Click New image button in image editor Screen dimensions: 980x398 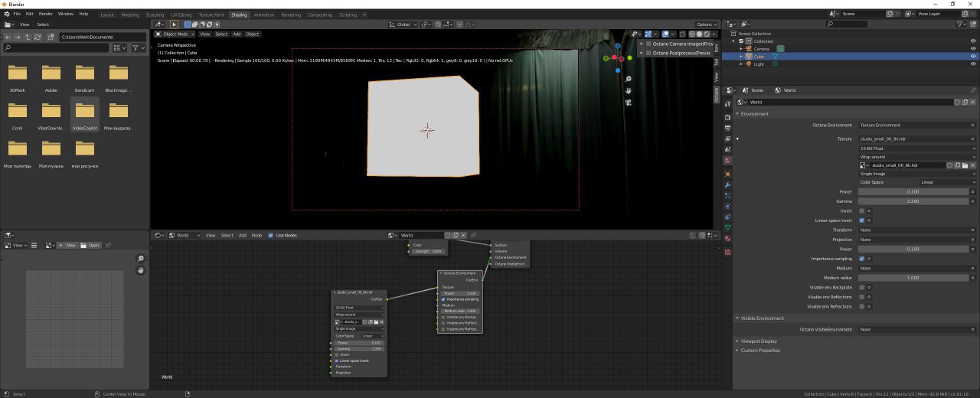pyautogui.click(x=68, y=245)
